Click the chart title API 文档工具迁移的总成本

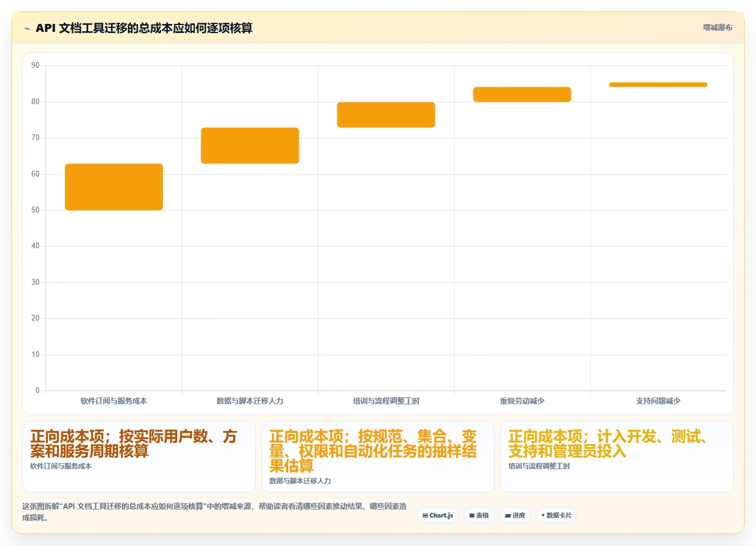coord(144,28)
